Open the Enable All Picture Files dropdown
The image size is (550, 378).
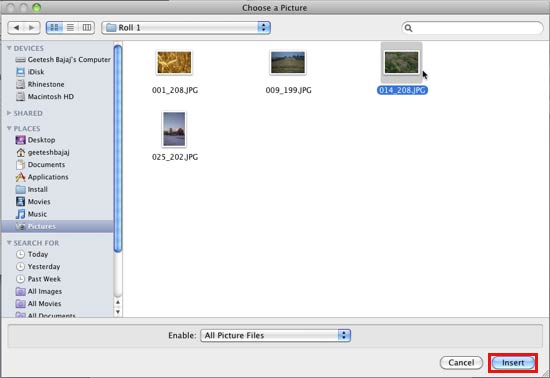pyautogui.click(x=275, y=336)
